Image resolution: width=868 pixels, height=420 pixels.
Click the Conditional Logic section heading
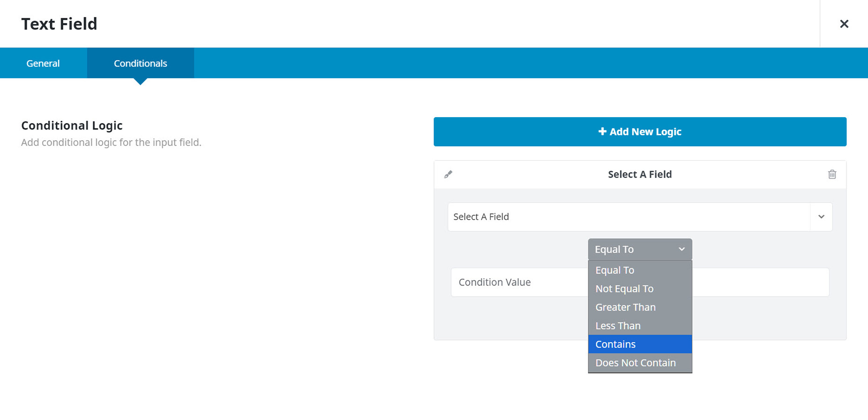point(72,126)
